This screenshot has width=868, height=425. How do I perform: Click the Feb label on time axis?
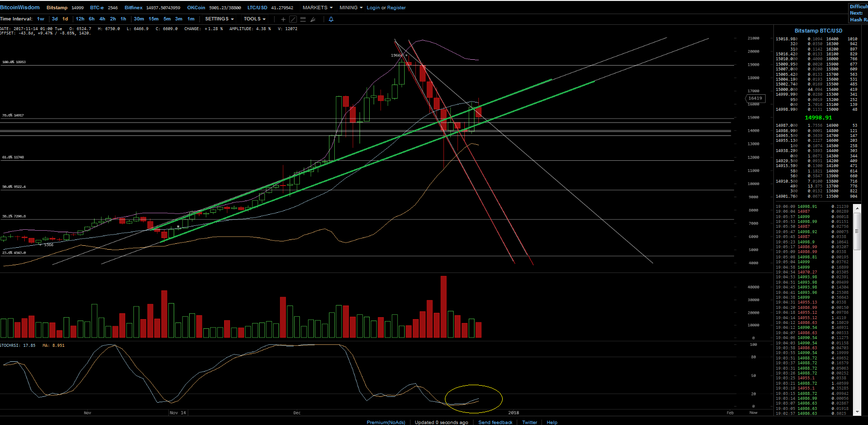[x=730, y=413]
